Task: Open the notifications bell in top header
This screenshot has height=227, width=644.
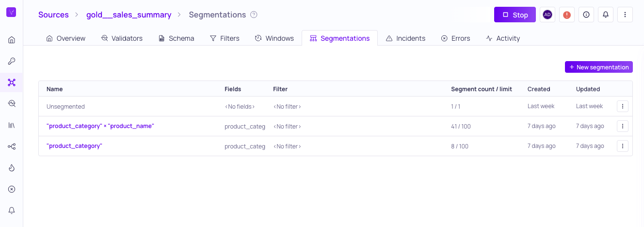Action: [x=606, y=15]
